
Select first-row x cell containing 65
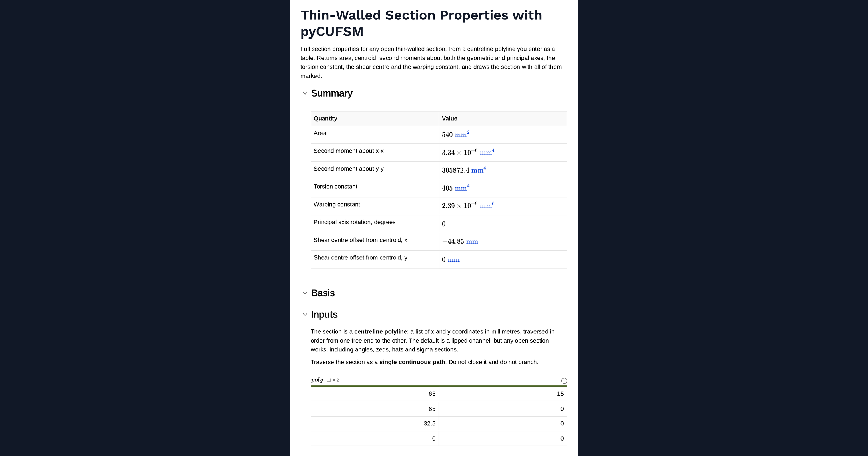pyautogui.click(x=375, y=394)
